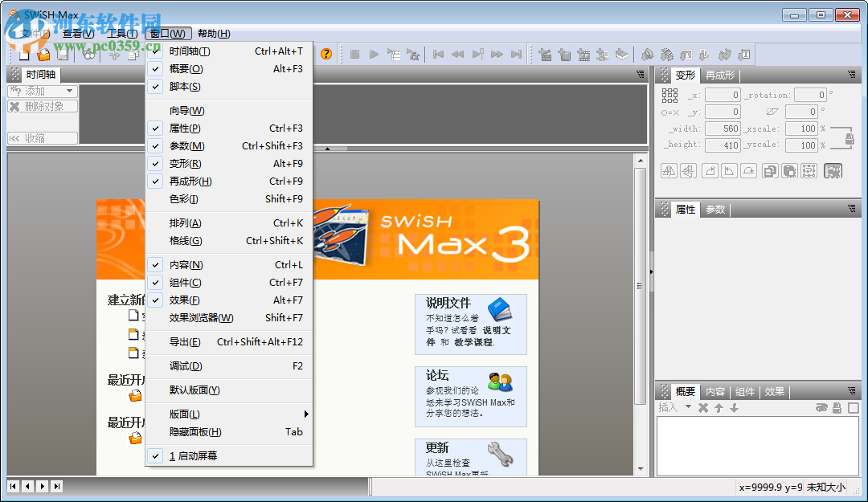Click the go to first frame icon
This screenshot has width=868, height=502.
[437, 54]
